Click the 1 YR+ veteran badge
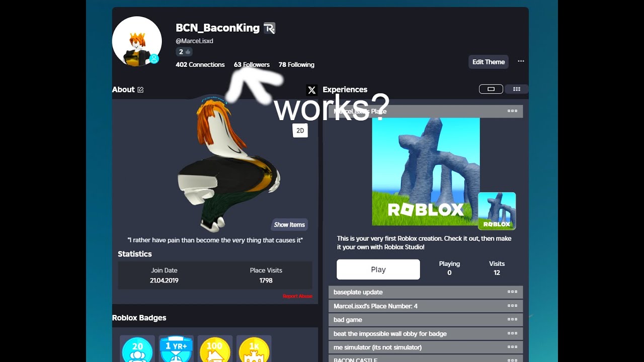Image resolution: width=644 pixels, height=362 pixels. (x=176, y=349)
